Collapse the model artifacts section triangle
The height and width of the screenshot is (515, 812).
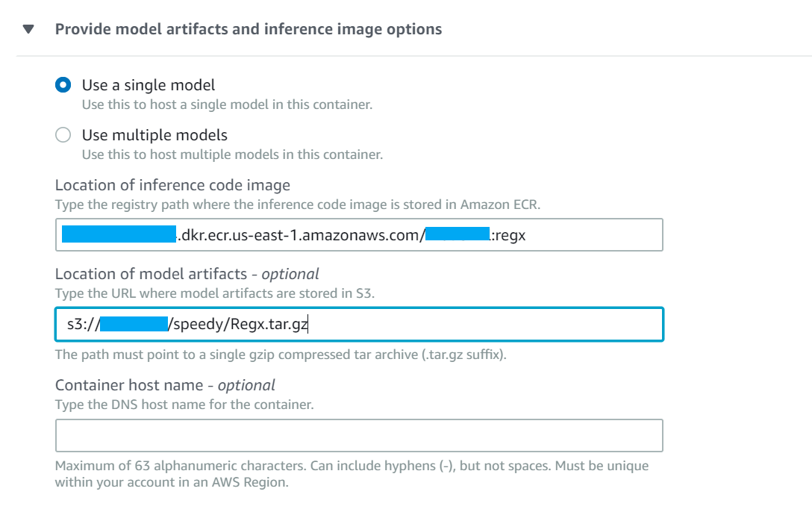pos(28,29)
